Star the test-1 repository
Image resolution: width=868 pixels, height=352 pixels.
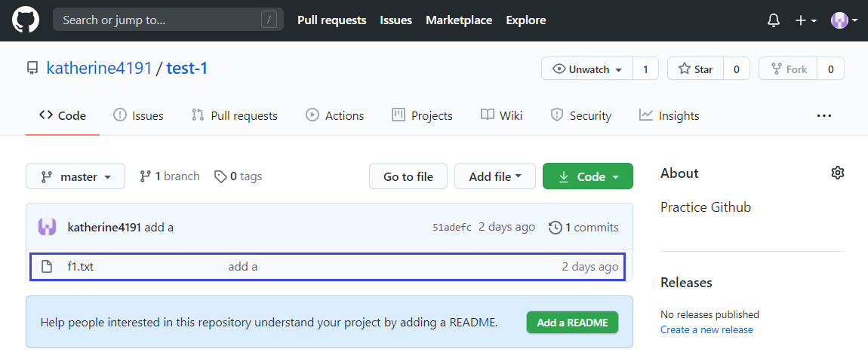coord(695,69)
